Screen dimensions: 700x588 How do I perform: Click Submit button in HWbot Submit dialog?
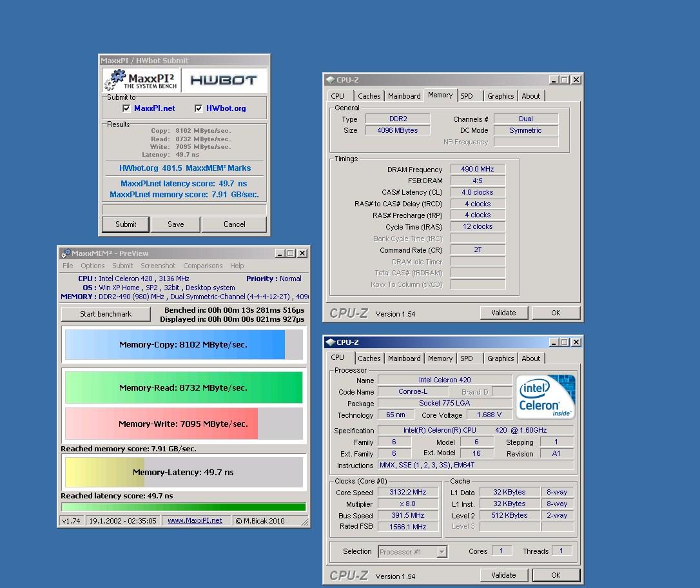pos(126,224)
